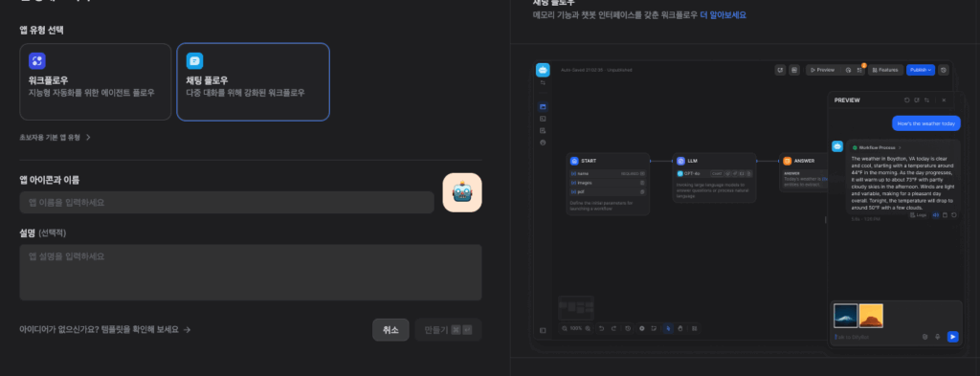Select the START node in the illustration
The image size is (980, 376).
(608, 184)
